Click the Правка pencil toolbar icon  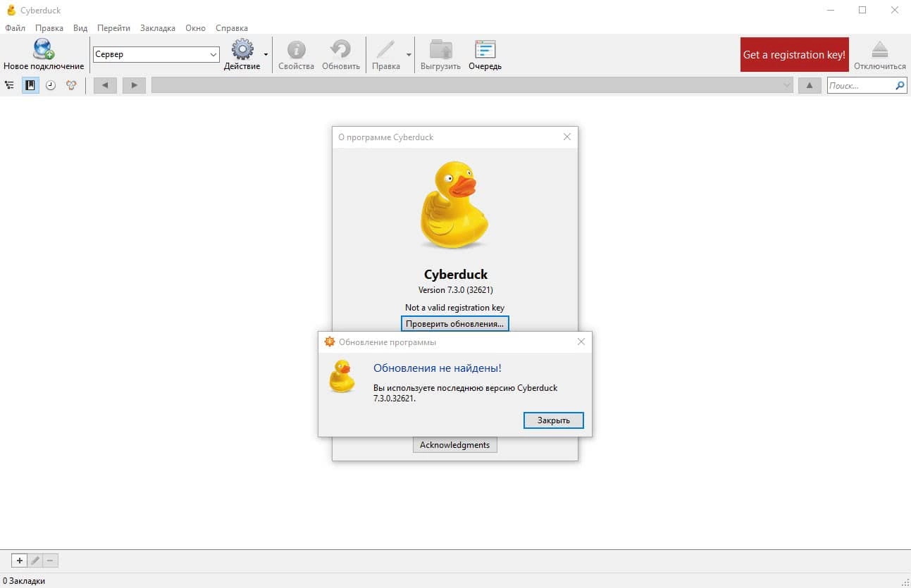point(385,50)
